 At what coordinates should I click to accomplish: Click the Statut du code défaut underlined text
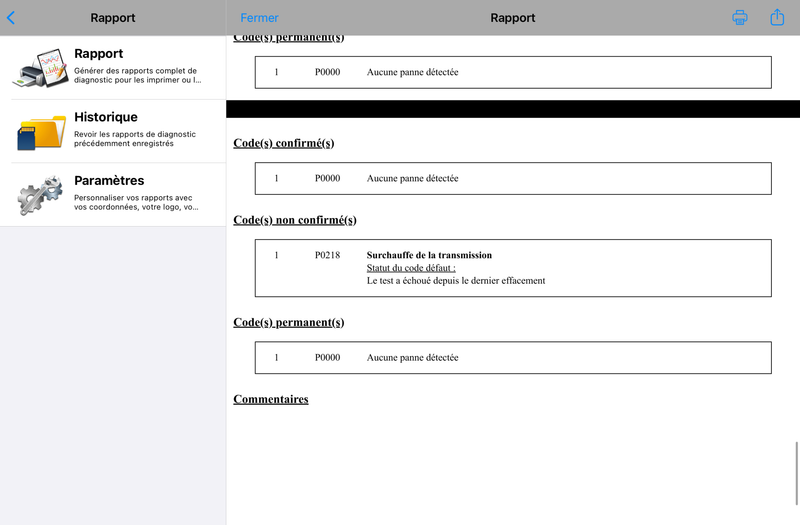pyautogui.click(x=411, y=268)
